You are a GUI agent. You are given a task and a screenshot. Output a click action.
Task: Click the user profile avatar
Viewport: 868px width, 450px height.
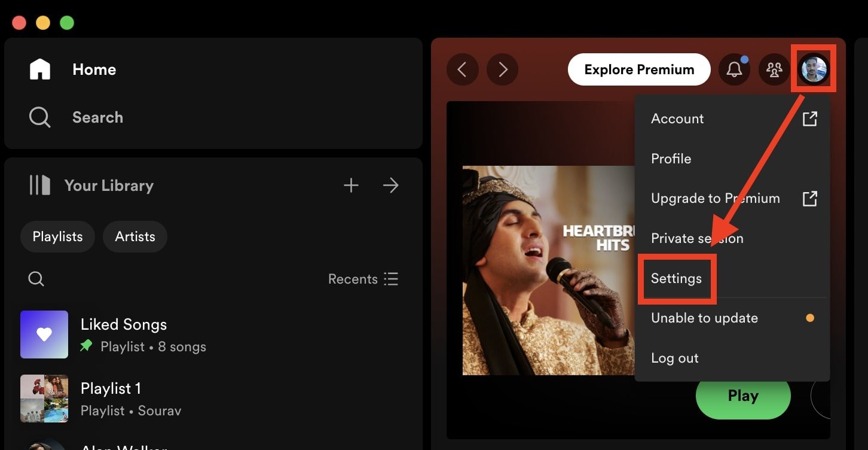[x=814, y=69]
